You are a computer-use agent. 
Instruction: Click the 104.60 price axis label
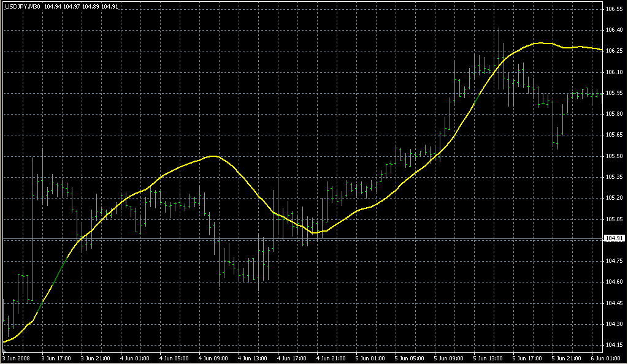click(614, 282)
